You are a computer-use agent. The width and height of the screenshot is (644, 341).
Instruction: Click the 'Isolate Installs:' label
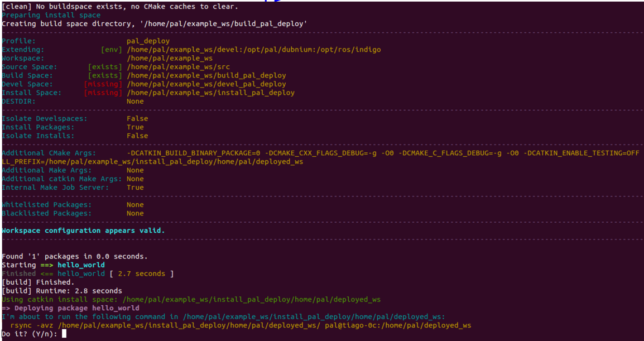click(x=38, y=136)
